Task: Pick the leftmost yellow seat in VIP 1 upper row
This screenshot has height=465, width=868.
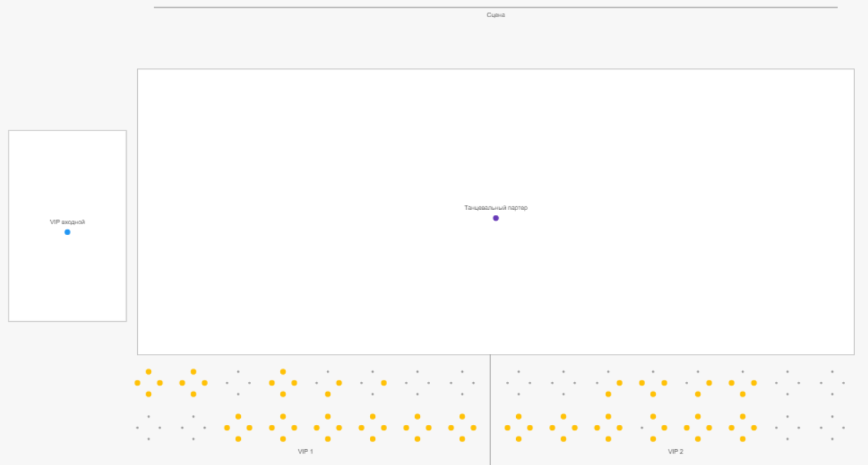Action: click(138, 383)
